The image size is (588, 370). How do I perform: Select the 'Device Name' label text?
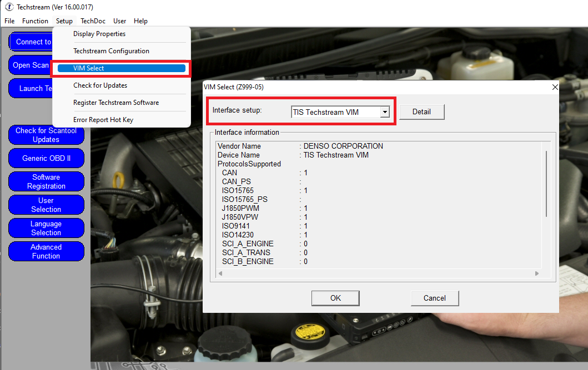tap(239, 155)
